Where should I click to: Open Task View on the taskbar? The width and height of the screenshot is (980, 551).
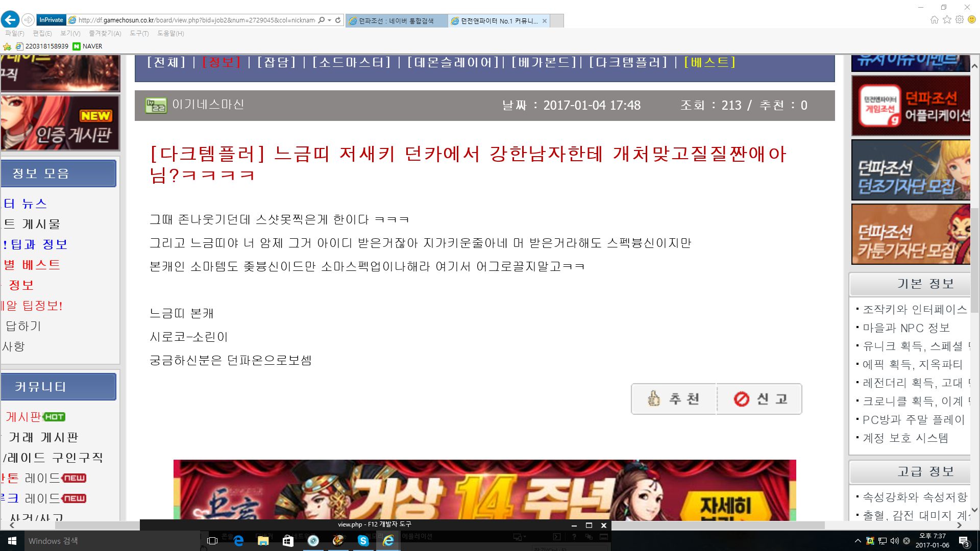212,541
